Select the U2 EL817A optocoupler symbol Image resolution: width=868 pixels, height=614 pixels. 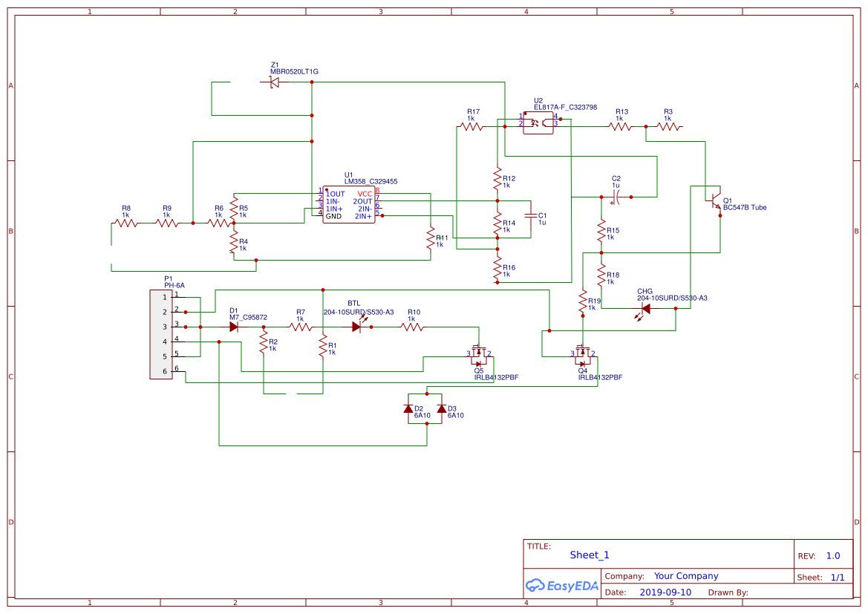click(538, 123)
